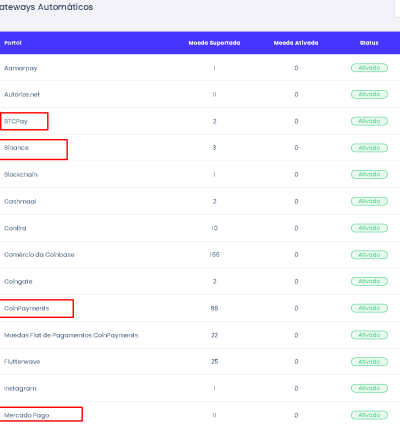This screenshot has width=400, height=424.
Task: Click the Ativado badge for Aamarpay
Action: 369,68
